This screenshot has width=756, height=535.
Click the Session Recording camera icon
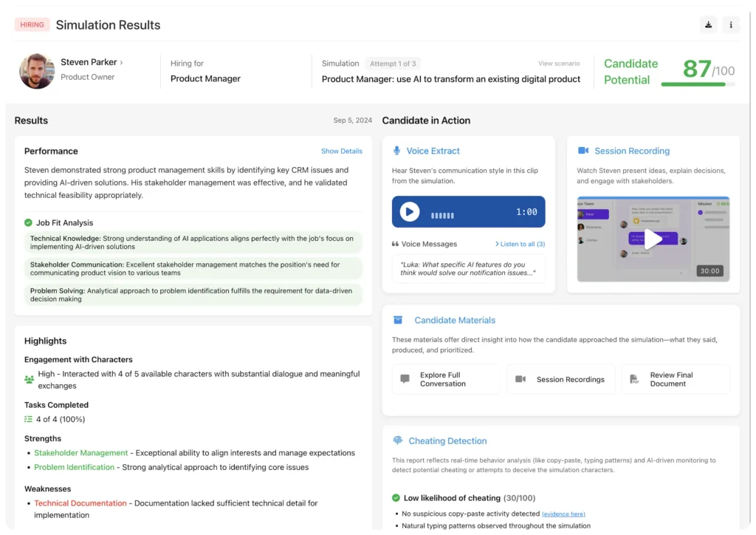[583, 151]
